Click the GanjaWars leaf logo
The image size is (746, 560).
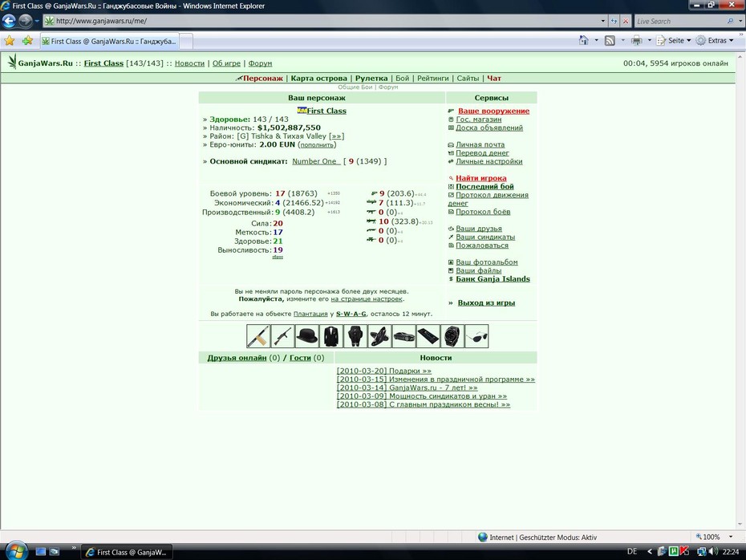click(x=12, y=62)
